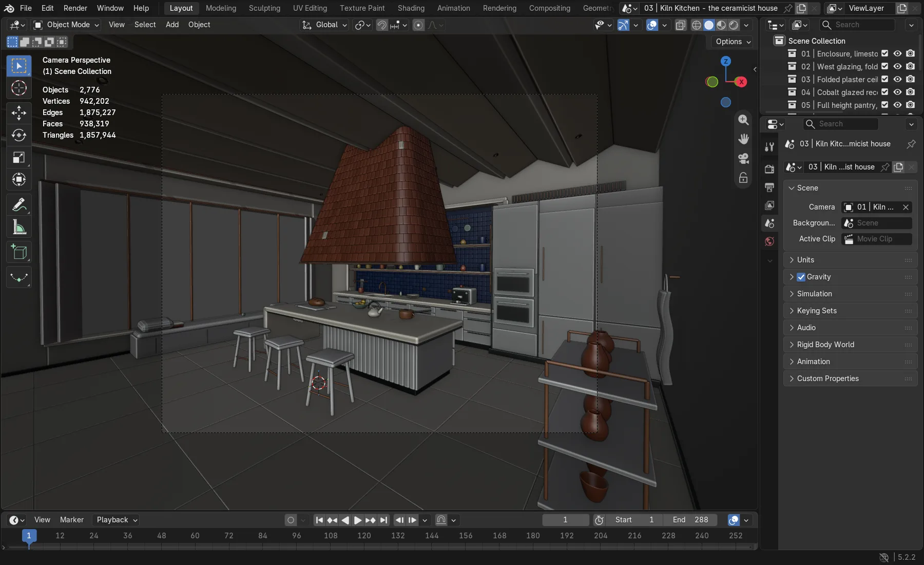Open the Output properties tab icon
The height and width of the screenshot is (565, 924).
tap(769, 187)
